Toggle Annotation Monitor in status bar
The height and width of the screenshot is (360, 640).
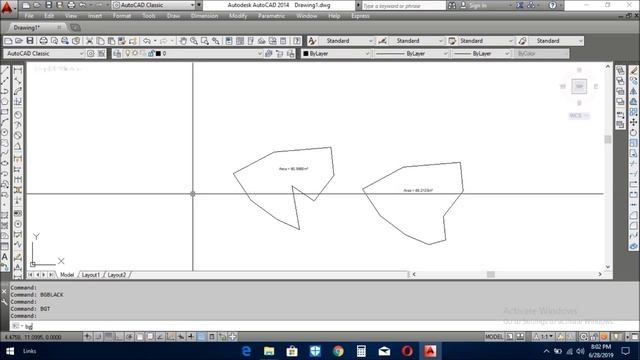click(232, 337)
